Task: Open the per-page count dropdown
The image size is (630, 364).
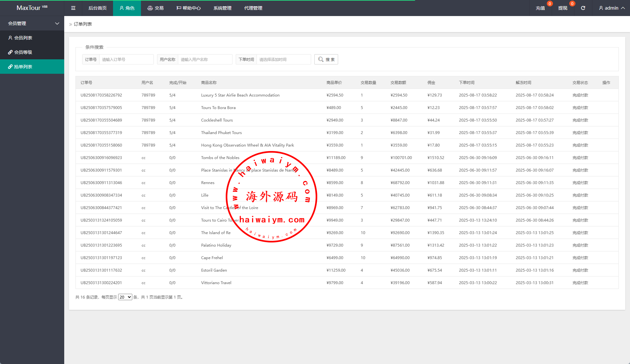Action: pyautogui.click(x=125, y=297)
